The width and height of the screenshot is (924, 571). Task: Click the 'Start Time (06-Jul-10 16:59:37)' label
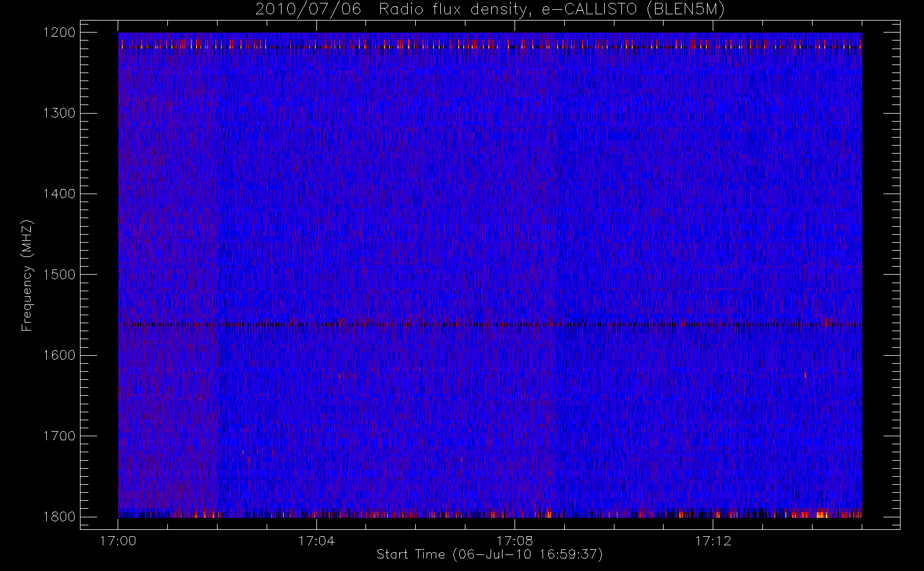(x=490, y=554)
